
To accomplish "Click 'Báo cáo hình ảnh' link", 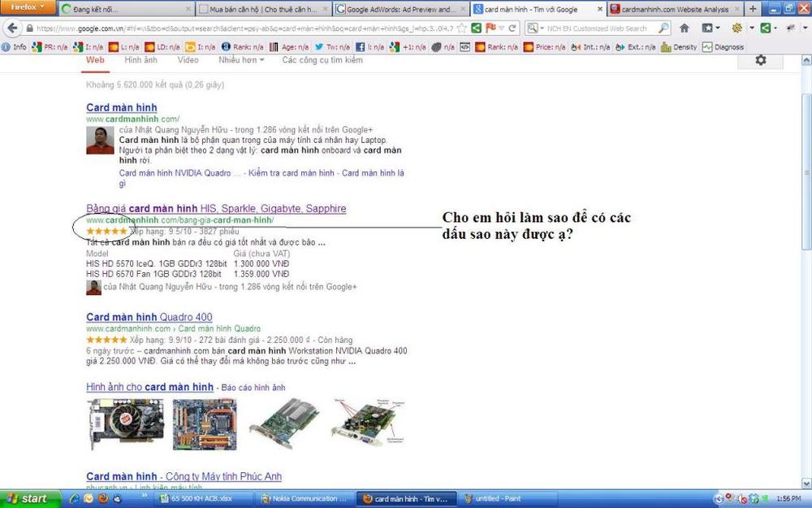I will (253, 388).
